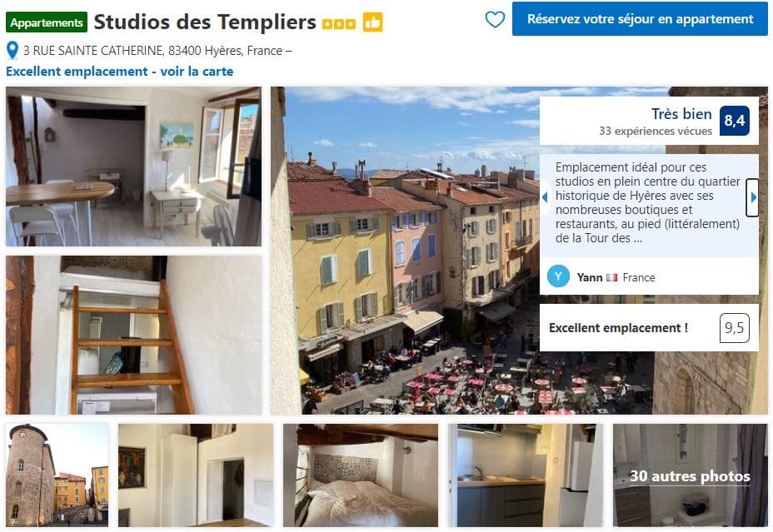The image size is (773, 532).
Task: Click the yellow thumbs-up preferred partner icon
Action: click(372, 22)
